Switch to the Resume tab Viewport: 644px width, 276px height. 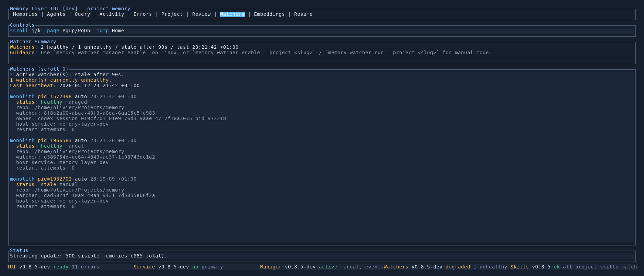303,14
